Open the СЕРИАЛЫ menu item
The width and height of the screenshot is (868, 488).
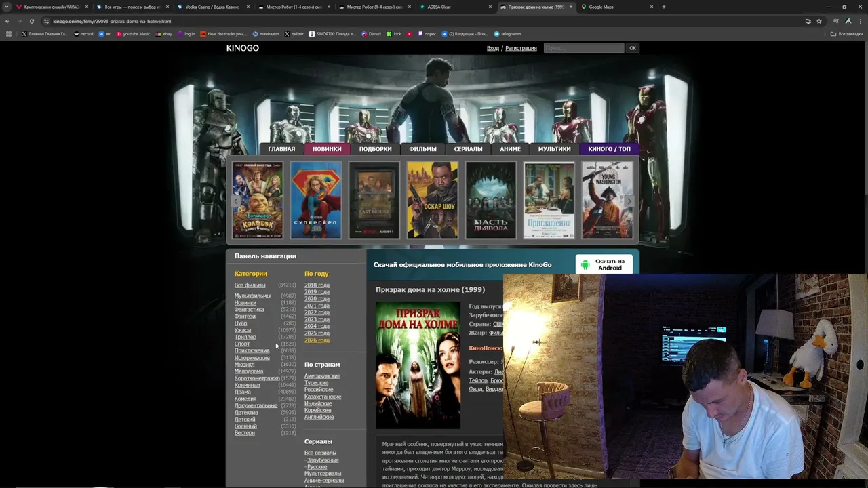[x=468, y=149]
